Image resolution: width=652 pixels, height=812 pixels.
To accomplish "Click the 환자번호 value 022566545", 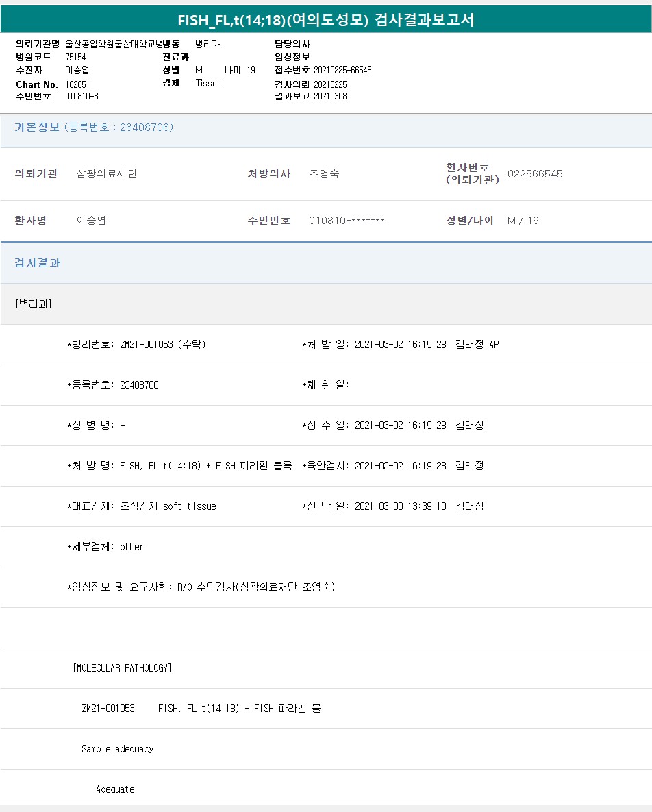I will pyautogui.click(x=535, y=174).
